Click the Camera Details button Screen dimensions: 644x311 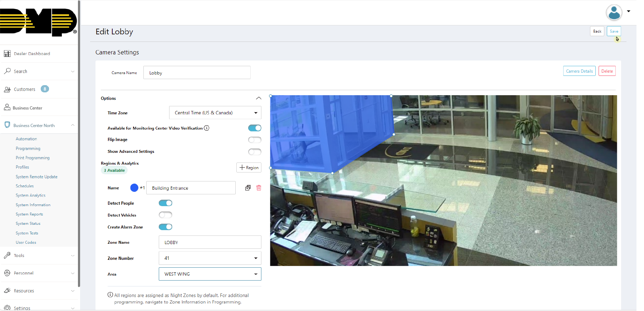579,71
